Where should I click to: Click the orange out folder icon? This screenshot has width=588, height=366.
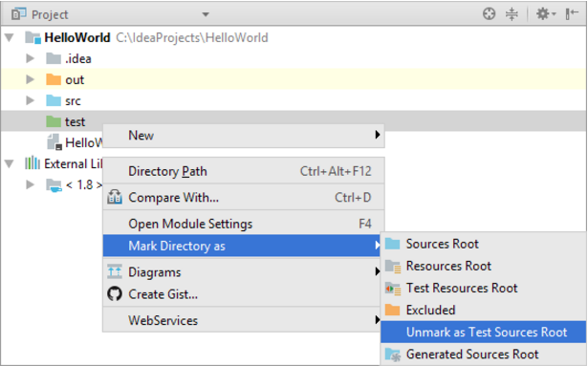coord(54,79)
